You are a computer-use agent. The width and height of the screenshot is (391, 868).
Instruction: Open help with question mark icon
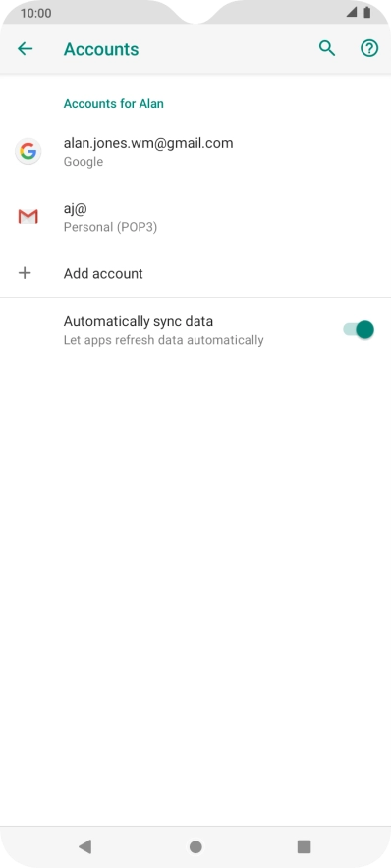369,49
